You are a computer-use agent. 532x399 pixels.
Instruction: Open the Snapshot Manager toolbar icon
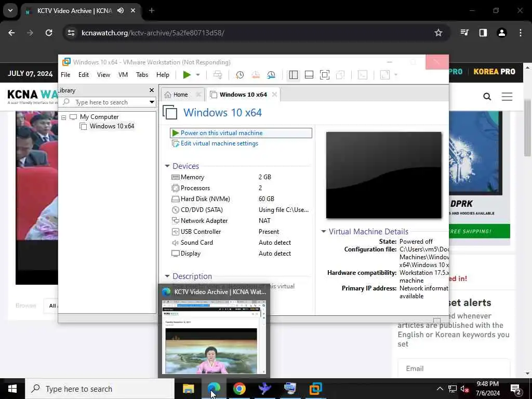point(271,75)
